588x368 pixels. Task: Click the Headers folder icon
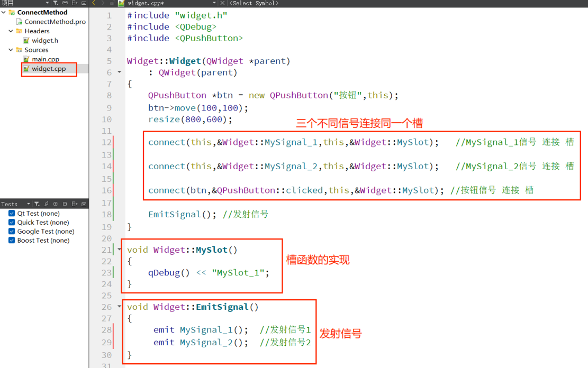19,31
